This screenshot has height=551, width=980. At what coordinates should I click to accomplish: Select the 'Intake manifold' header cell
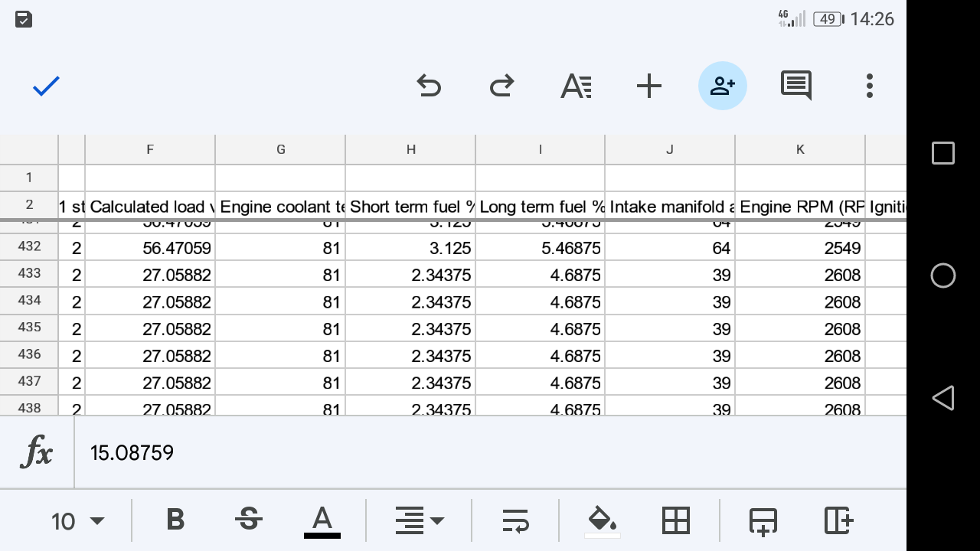(670, 207)
